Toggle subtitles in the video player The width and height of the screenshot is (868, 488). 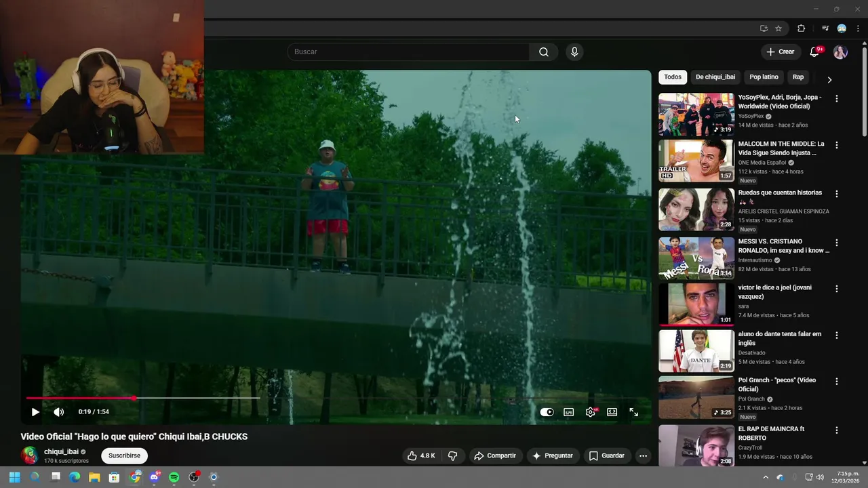click(x=569, y=412)
